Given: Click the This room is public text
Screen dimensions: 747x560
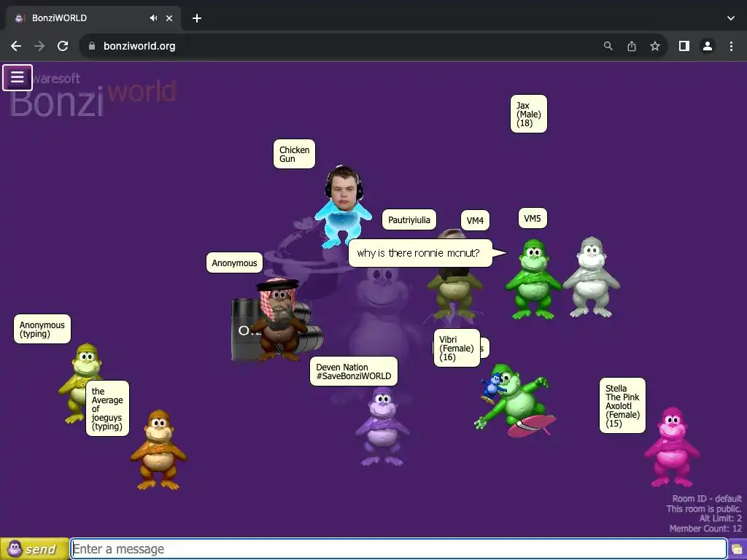Looking at the screenshot, I should [704, 508].
